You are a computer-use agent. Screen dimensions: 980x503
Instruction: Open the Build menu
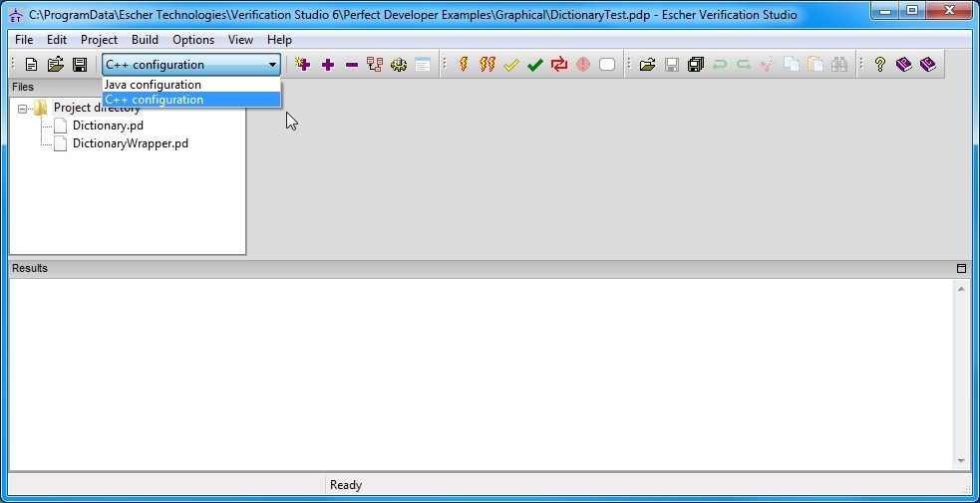coord(145,39)
